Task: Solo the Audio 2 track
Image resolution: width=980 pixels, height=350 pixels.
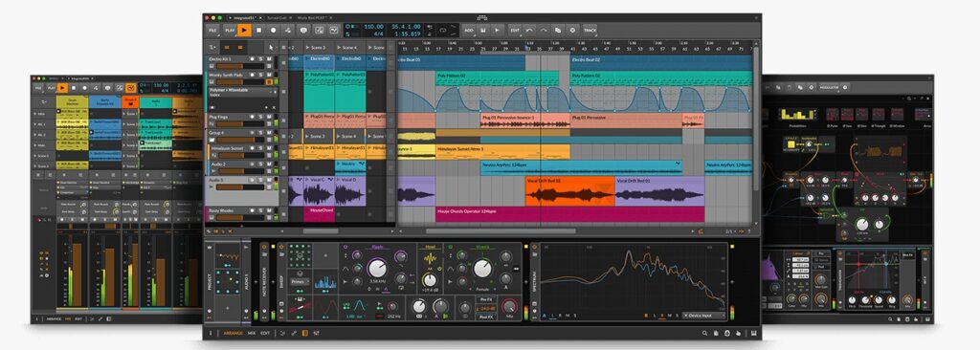Action: point(260,164)
